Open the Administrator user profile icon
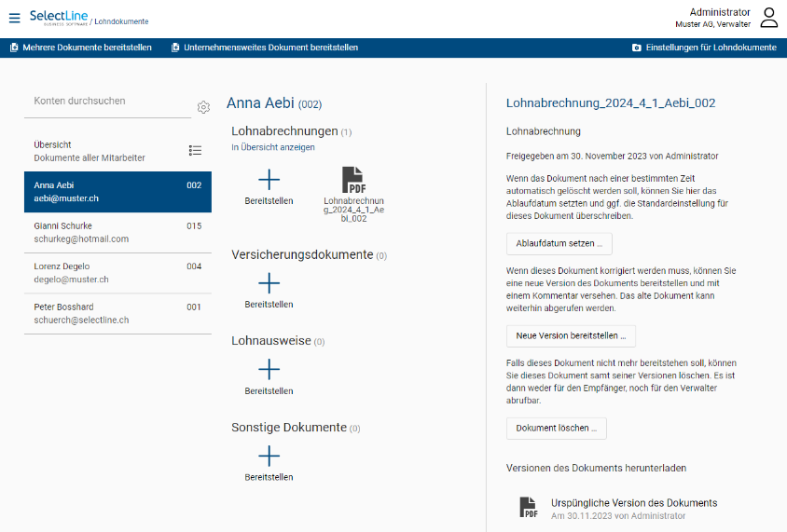 tap(768, 18)
